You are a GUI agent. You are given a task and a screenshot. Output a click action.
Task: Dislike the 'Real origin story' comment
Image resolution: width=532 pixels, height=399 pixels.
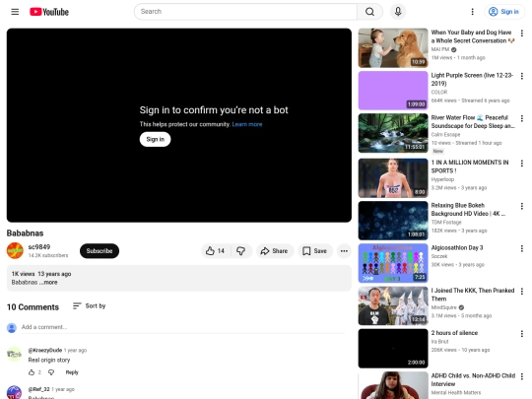click(x=51, y=372)
